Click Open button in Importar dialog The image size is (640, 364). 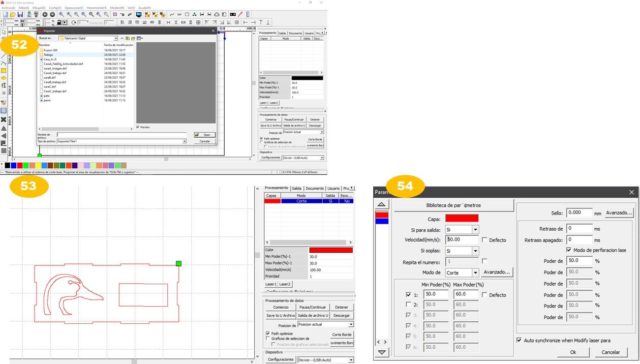[x=205, y=135]
